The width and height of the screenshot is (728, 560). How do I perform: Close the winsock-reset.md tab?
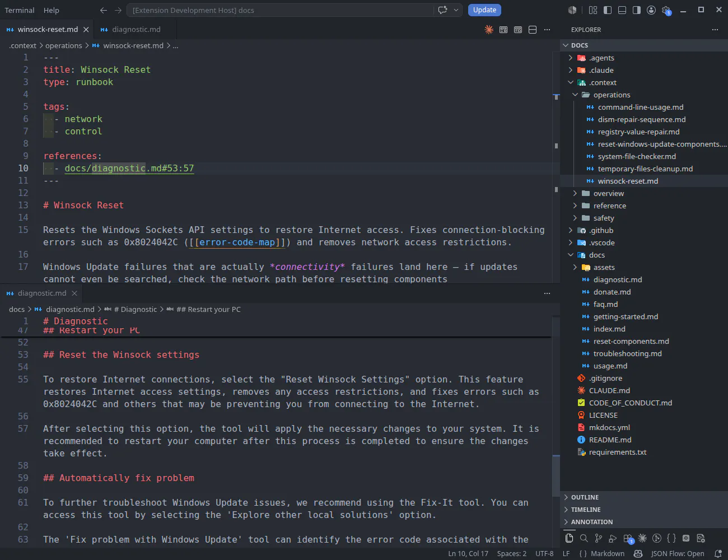pos(86,30)
